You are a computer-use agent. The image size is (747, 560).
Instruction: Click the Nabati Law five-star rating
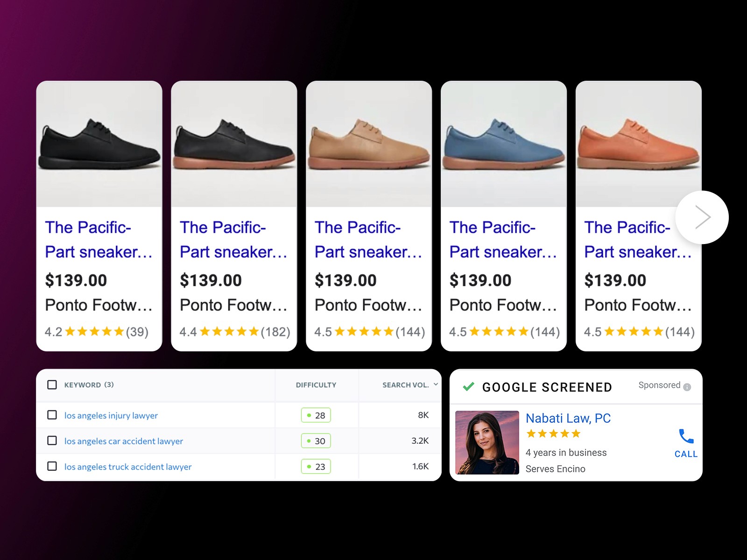coord(553,434)
